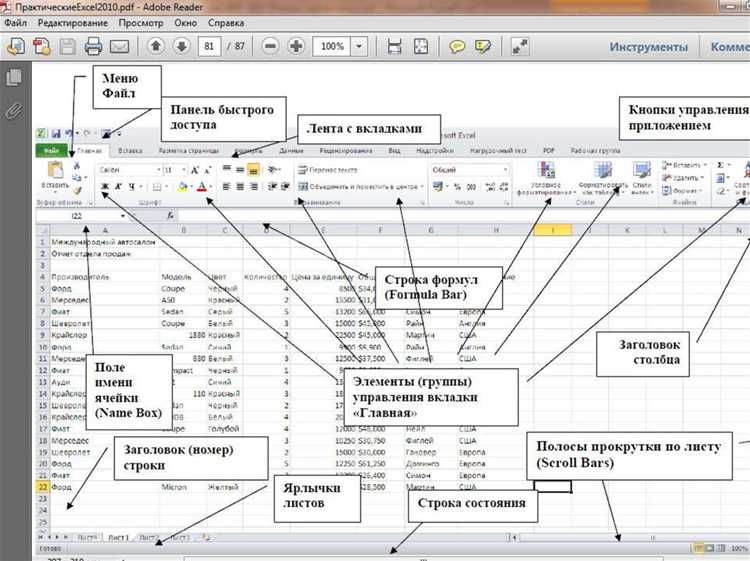Switch to the Рецензирование ribbon tab
The width and height of the screenshot is (750, 561).
346,151
